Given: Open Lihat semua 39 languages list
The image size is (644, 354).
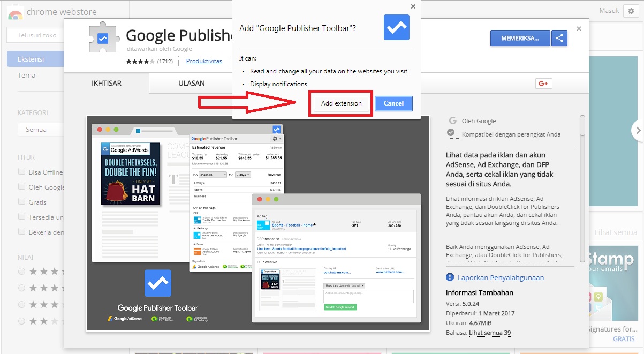Looking at the screenshot, I should [490, 333].
